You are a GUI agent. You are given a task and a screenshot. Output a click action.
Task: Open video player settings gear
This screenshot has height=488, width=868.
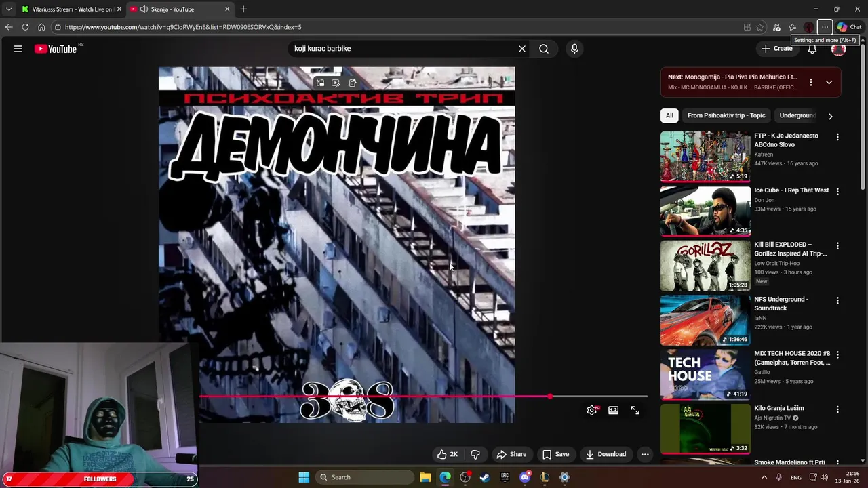tap(592, 410)
